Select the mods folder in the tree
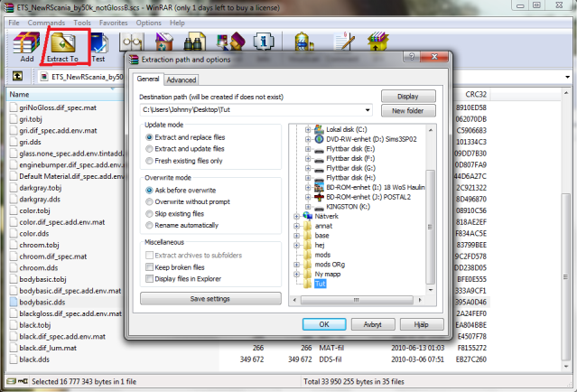 [x=322, y=255]
